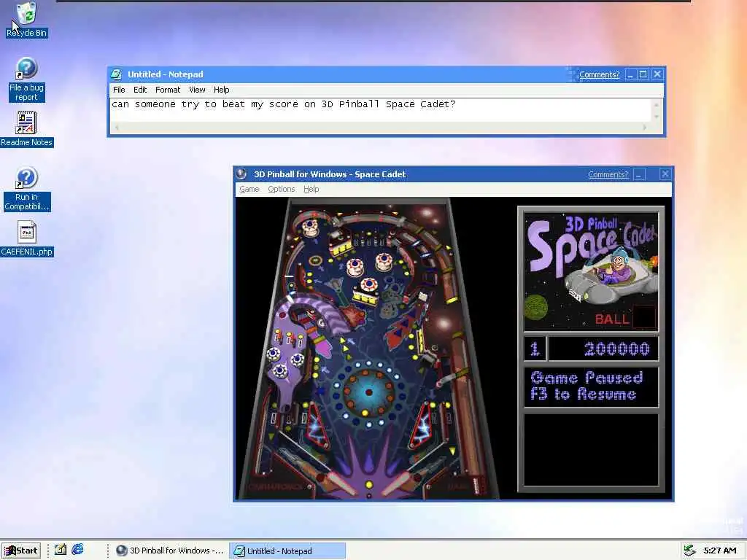
Task: Click the 200000 score display
Action: (604, 349)
